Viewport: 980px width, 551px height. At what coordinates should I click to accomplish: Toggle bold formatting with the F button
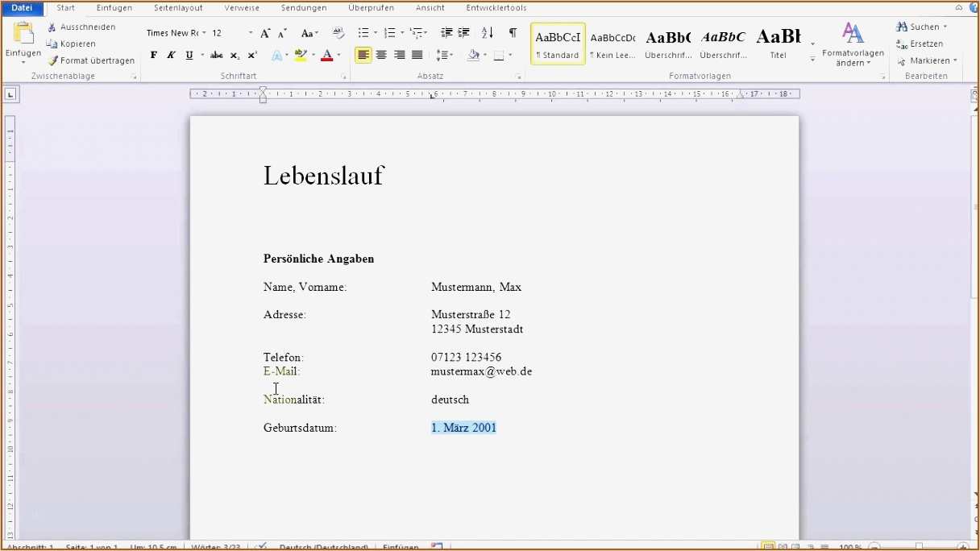point(153,55)
